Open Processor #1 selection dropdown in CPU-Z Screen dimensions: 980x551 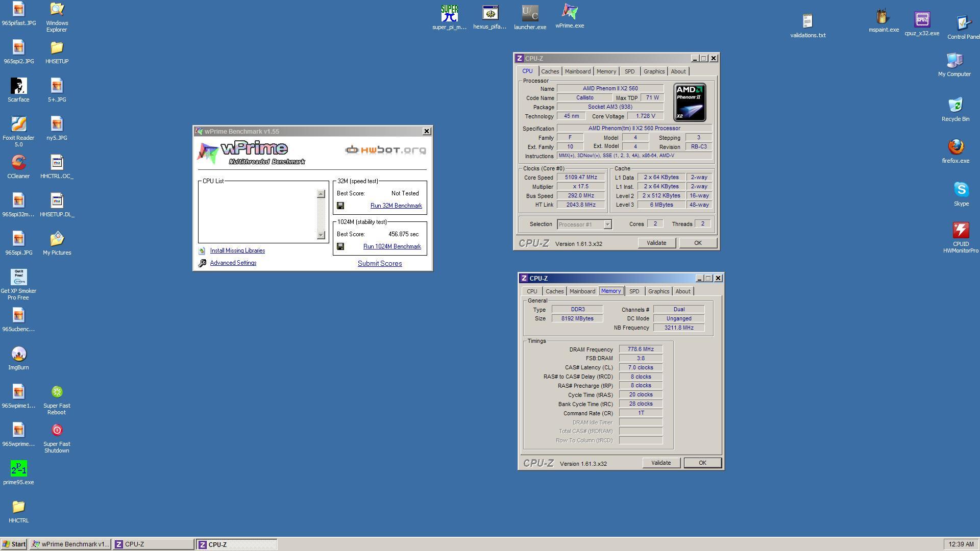[607, 224]
